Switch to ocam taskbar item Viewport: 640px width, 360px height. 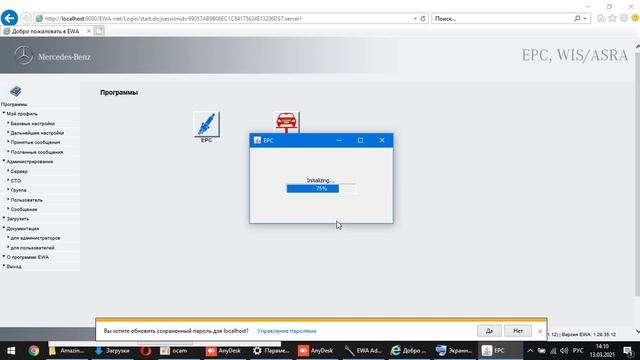[175, 351]
